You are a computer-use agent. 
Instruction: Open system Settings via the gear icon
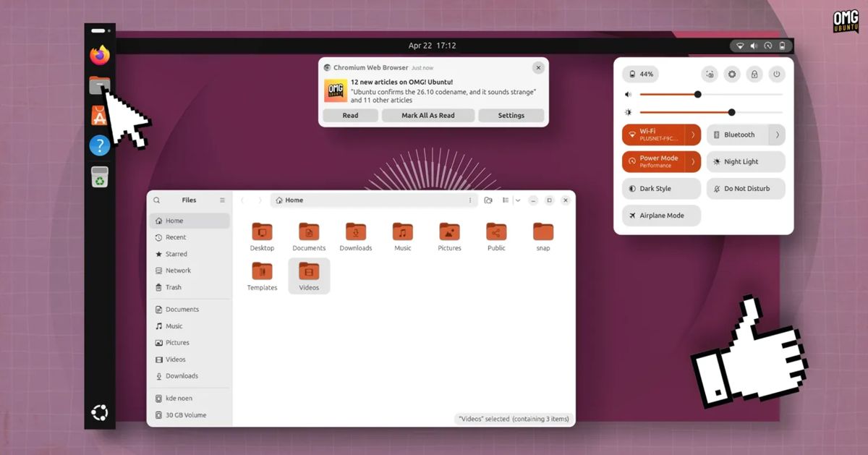tap(732, 74)
